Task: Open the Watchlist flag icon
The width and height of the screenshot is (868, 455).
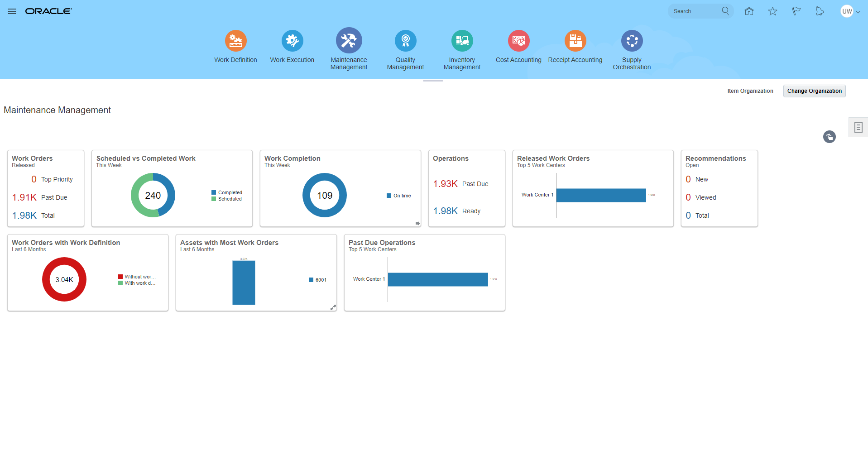Action: [x=796, y=11]
